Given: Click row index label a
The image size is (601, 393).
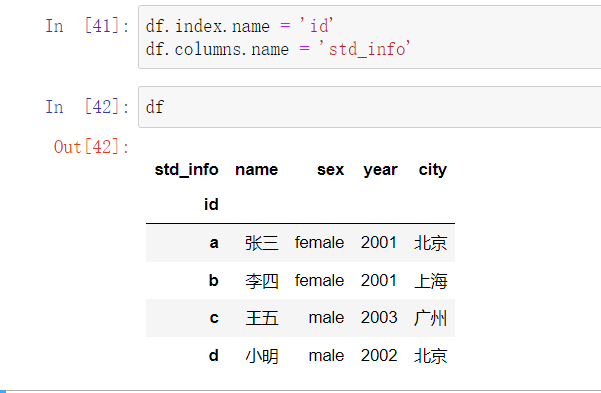Looking at the screenshot, I should tap(214, 243).
